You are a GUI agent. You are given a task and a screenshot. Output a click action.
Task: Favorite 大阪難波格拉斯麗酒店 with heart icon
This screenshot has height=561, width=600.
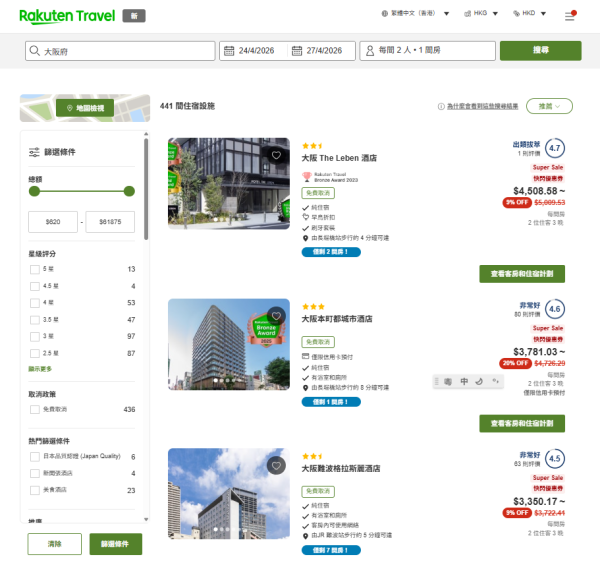point(276,466)
